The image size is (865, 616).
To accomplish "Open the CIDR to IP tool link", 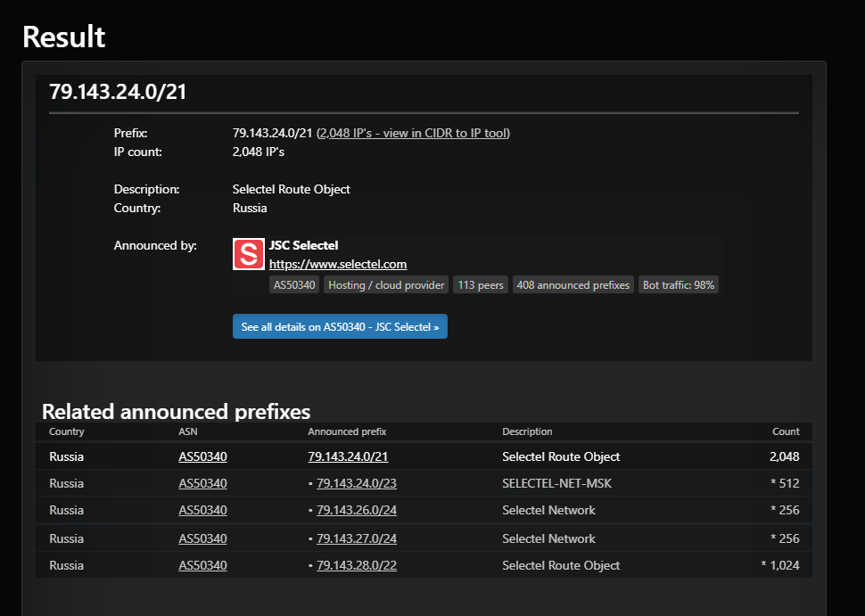I will point(413,133).
